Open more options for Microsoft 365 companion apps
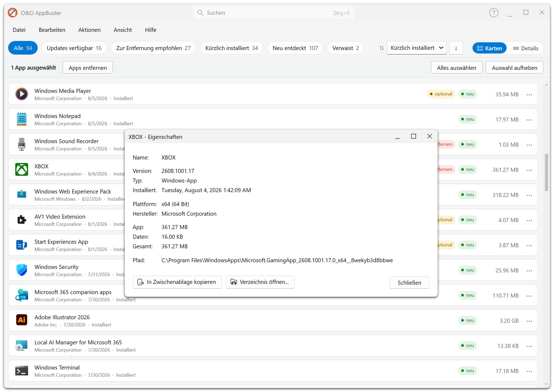The image size is (554, 392). (529, 296)
